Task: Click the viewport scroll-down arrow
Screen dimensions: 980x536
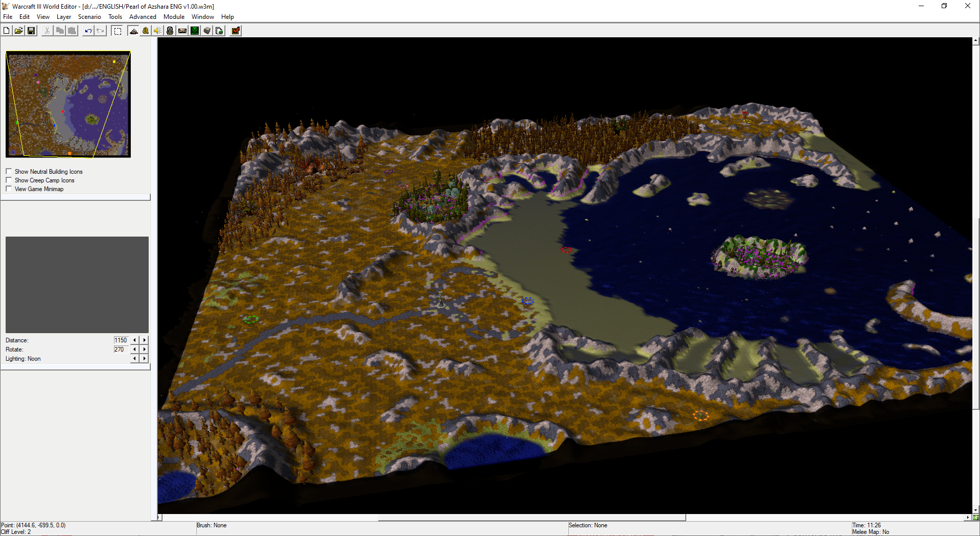Action: (976, 510)
